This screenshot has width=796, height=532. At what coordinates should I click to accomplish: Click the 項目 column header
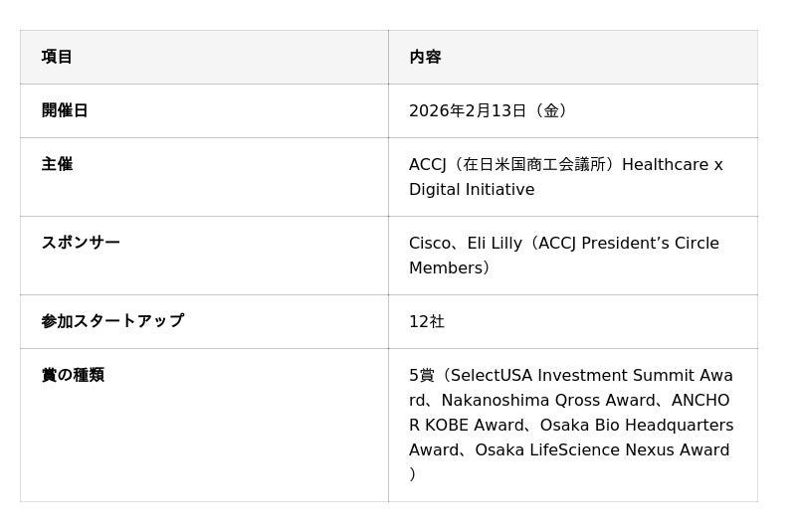point(57,57)
